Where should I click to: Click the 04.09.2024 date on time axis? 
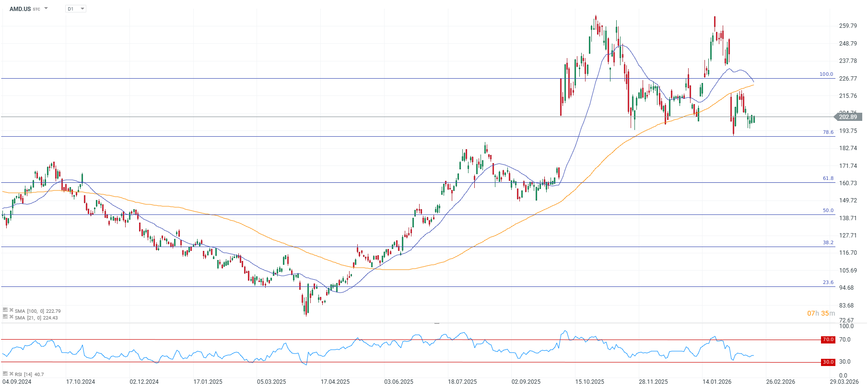click(17, 382)
